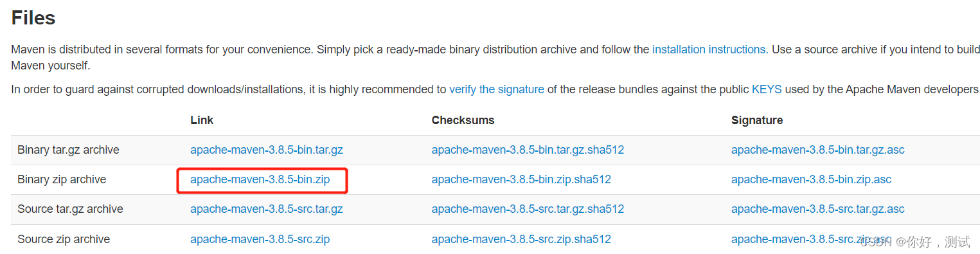Download apache-maven-3.8.5-src.tar.gz
Image resolution: width=980 pixels, height=254 pixels.
tap(267, 209)
